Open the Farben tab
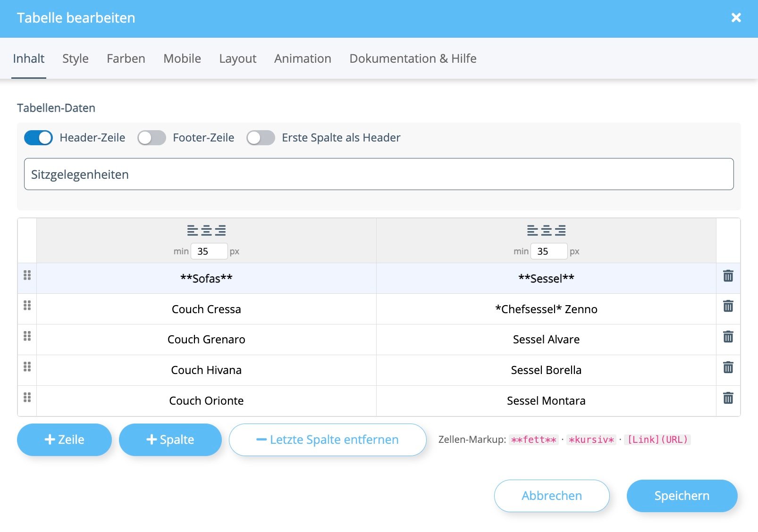The image size is (758, 532). coord(126,58)
